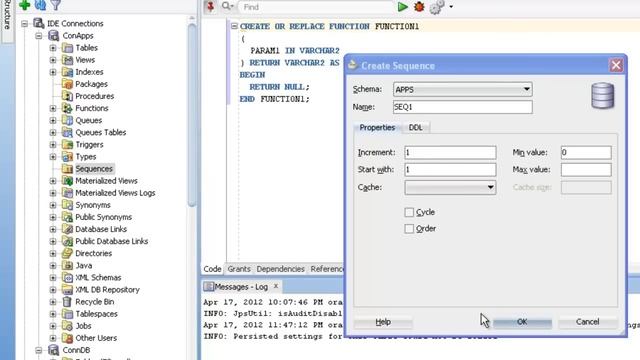Switch to the DDL tab
Viewport: 640px width, 360px height.
click(416, 127)
